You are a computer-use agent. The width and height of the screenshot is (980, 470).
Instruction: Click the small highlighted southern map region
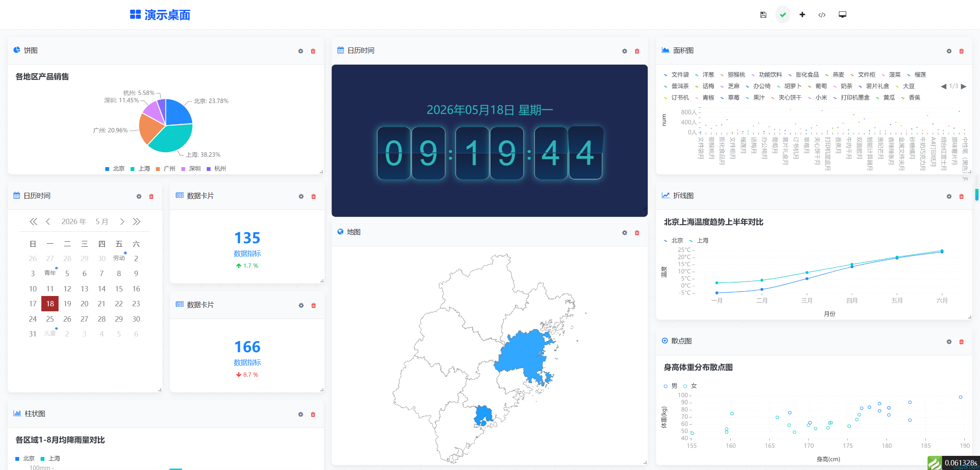tap(483, 415)
